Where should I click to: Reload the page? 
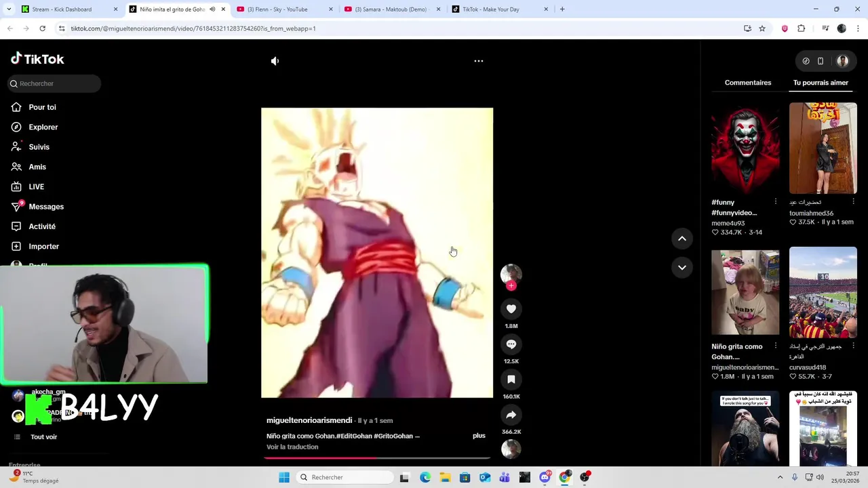42,28
